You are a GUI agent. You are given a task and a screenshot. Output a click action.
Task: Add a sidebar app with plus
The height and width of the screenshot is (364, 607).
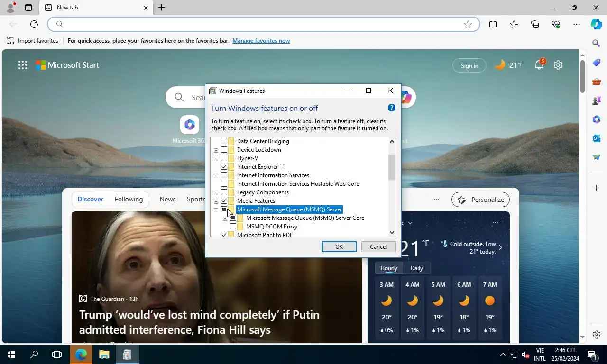pos(597,188)
